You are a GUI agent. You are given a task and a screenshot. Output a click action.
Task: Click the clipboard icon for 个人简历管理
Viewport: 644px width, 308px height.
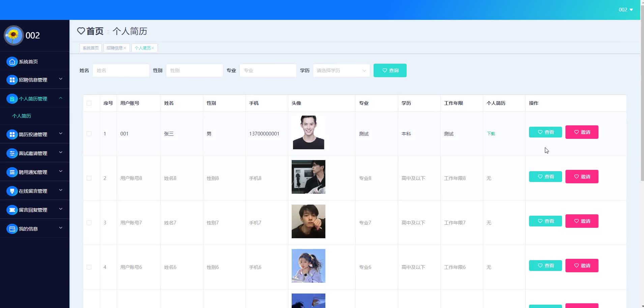[x=12, y=99]
